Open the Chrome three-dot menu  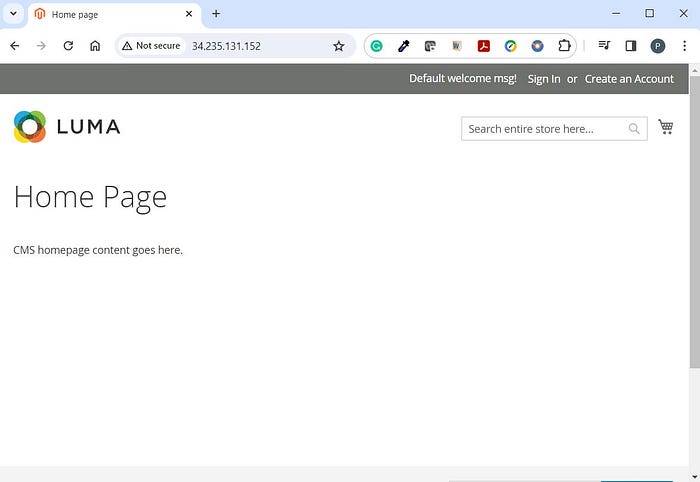click(x=684, y=46)
